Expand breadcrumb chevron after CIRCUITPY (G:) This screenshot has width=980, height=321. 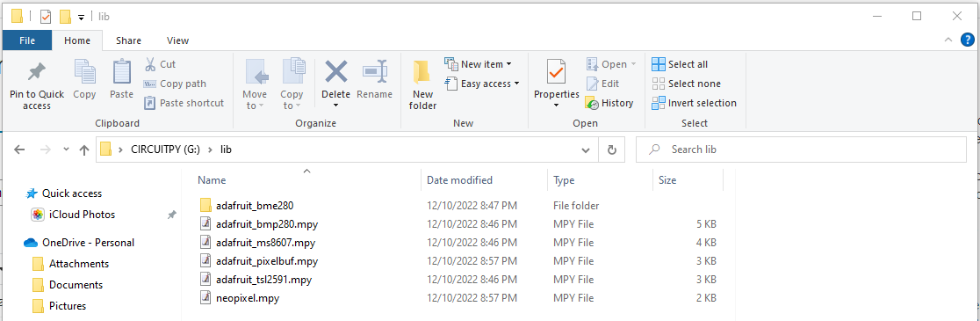pos(210,150)
